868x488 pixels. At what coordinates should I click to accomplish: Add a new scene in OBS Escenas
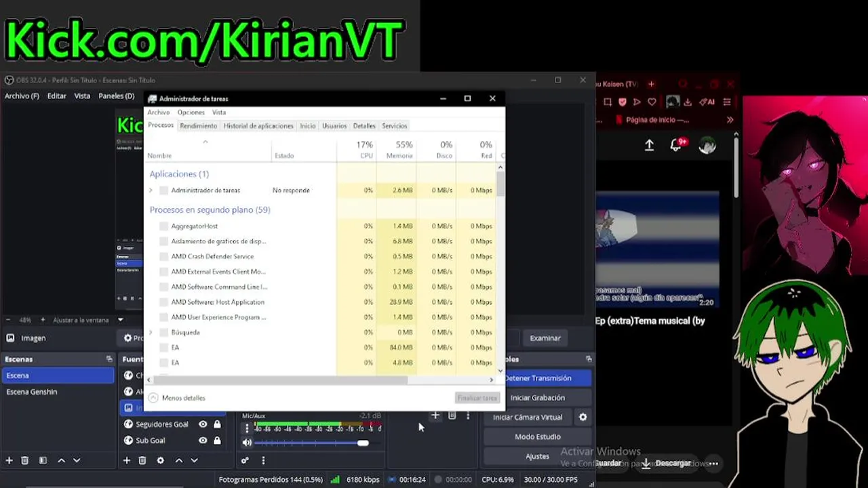click(9, 460)
